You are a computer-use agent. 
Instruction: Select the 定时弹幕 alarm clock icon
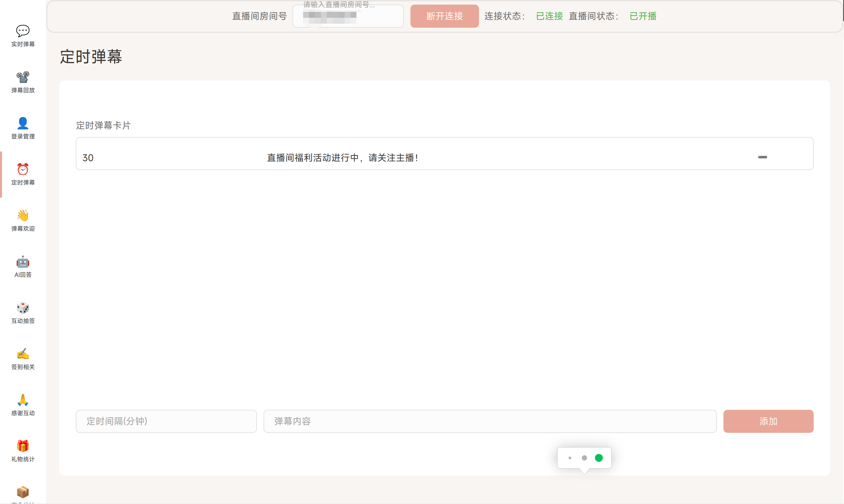point(23,169)
